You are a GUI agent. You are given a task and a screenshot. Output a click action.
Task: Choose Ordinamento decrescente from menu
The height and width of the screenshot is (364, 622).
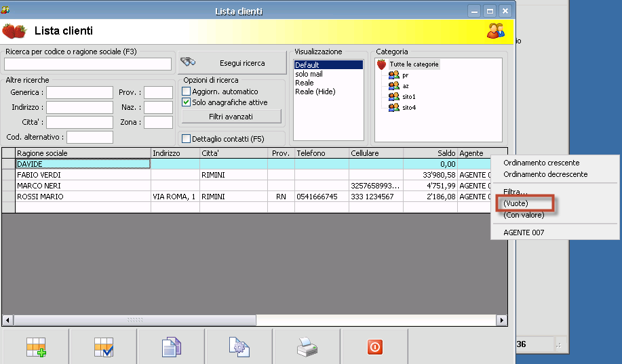pos(545,174)
